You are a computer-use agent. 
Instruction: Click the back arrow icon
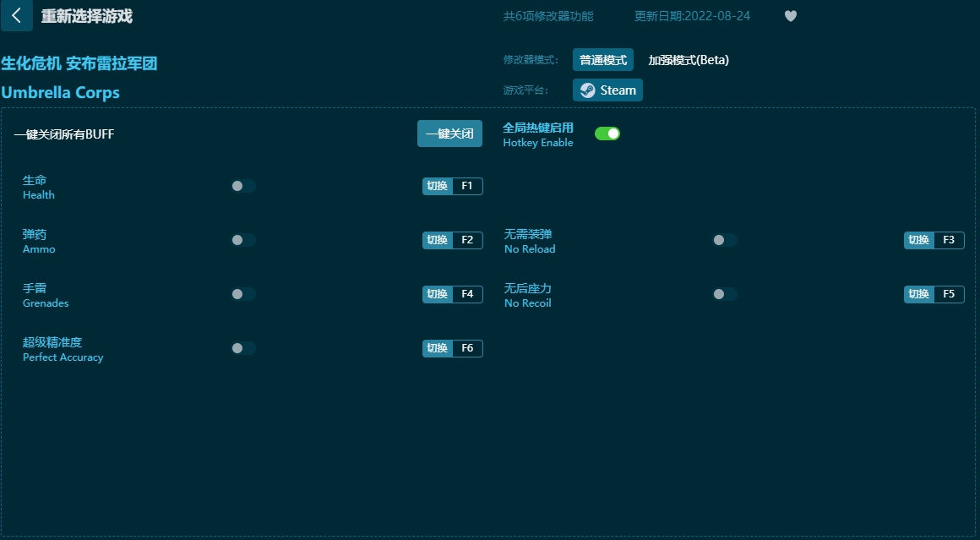point(17,15)
